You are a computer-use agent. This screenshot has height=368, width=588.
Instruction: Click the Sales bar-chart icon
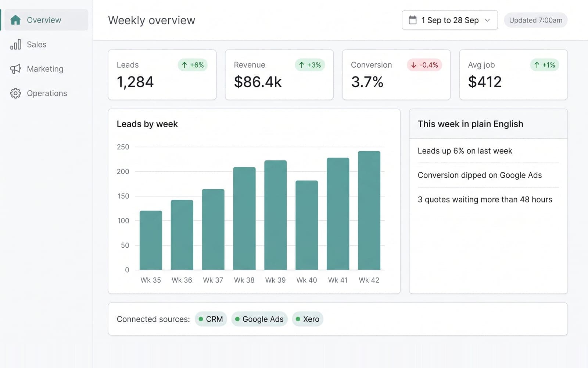(x=15, y=45)
